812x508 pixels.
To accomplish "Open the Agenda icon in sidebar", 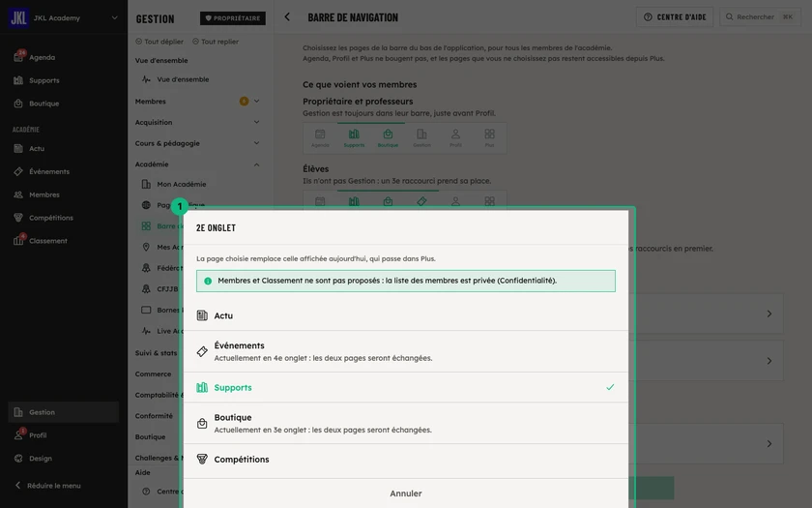I will point(18,57).
